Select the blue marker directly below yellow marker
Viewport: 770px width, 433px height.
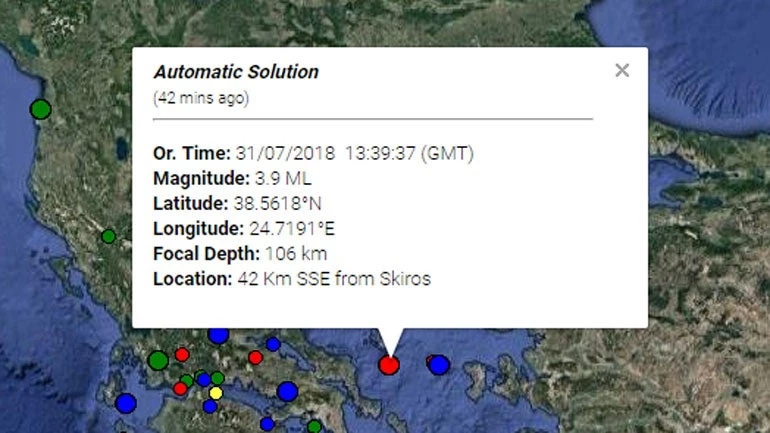click(x=210, y=406)
